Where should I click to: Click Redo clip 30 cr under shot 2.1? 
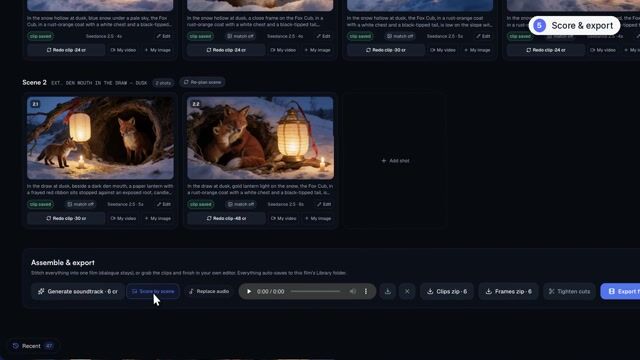[66, 218]
